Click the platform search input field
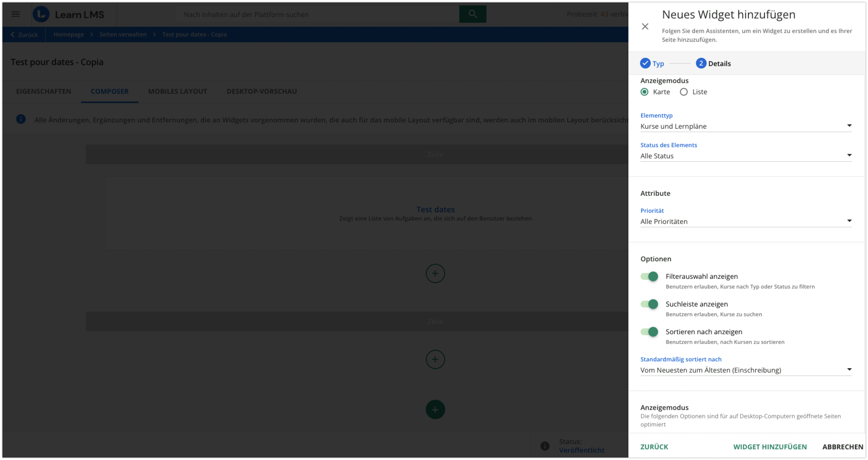Image resolution: width=868 pixels, height=460 pixels. coord(317,14)
